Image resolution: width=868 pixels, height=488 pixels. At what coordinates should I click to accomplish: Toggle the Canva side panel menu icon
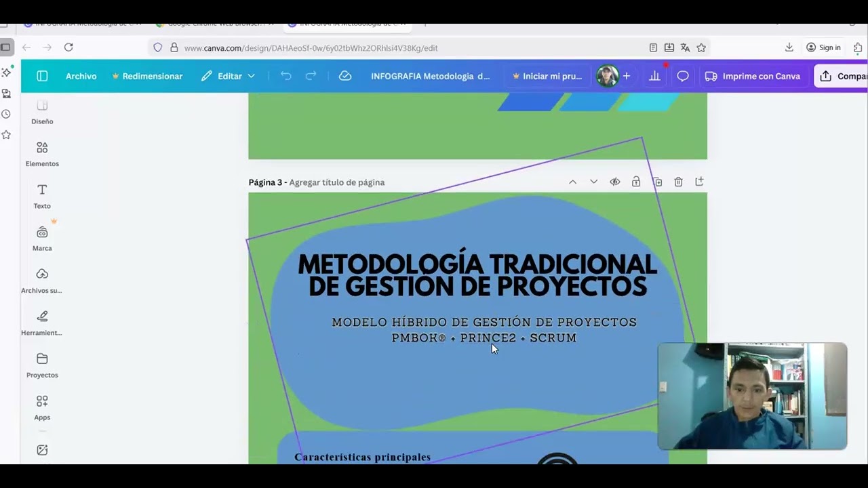(x=42, y=76)
